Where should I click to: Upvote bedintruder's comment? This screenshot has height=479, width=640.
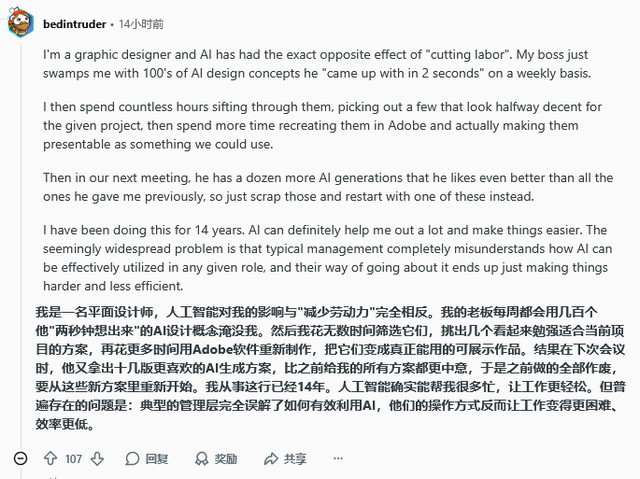(x=49, y=459)
